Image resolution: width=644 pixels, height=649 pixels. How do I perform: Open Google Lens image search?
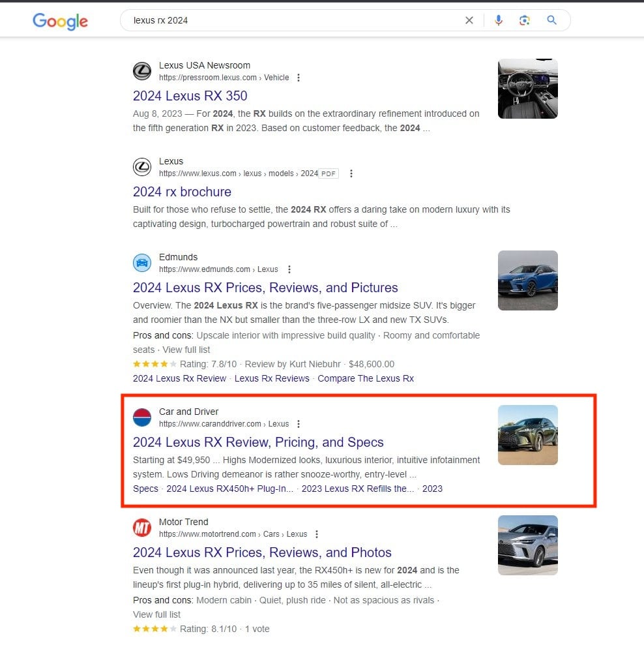[525, 20]
